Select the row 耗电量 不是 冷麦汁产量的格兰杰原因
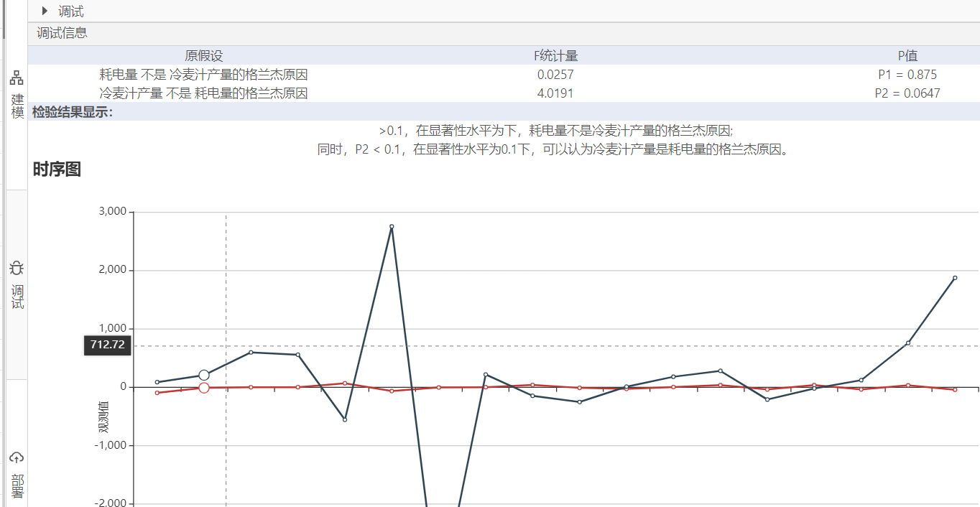Image resolution: width=980 pixels, height=507 pixels. (x=204, y=74)
